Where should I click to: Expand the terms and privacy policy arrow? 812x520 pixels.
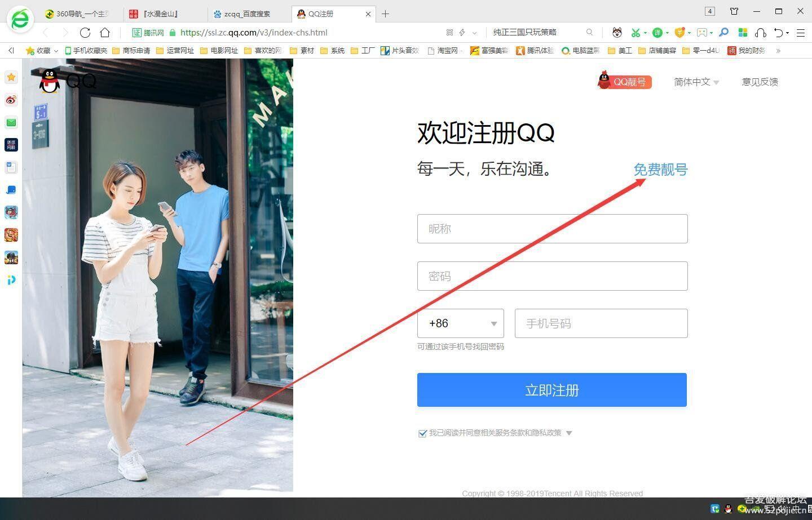tap(569, 433)
